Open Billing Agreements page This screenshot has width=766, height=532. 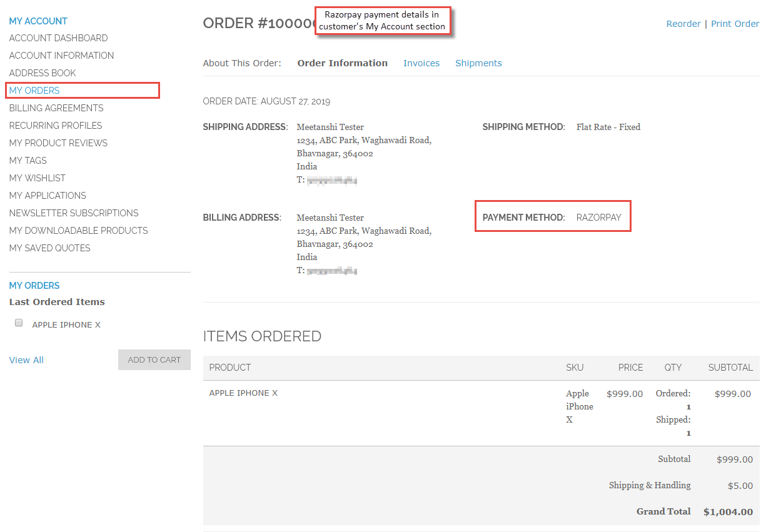coord(56,108)
